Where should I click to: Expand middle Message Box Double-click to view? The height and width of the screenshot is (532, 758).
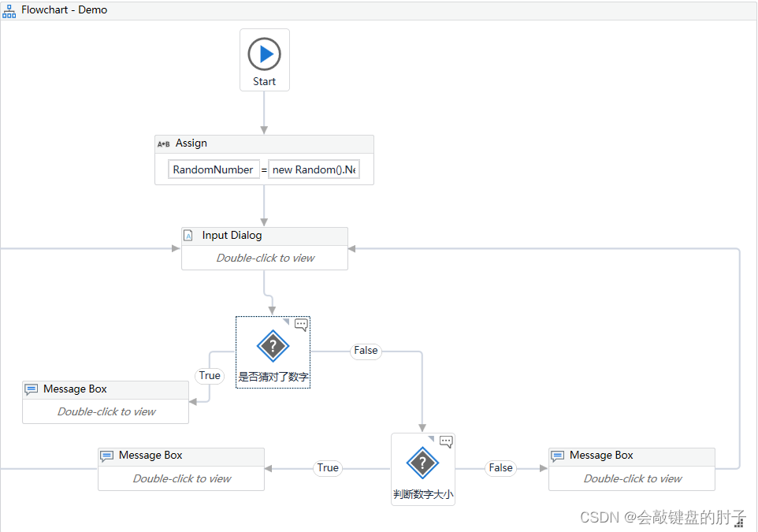181,478
